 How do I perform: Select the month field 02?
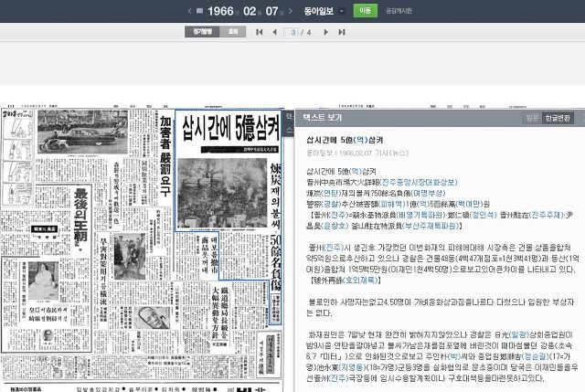pyautogui.click(x=250, y=11)
